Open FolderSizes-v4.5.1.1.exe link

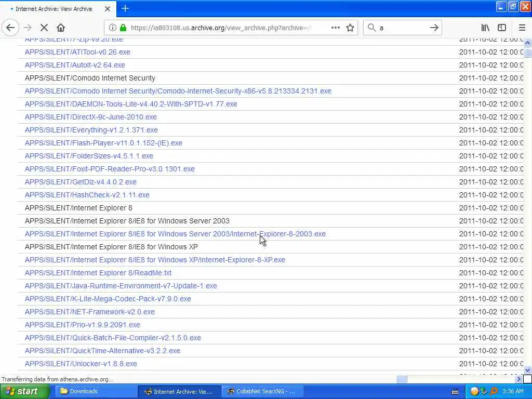click(x=89, y=156)
